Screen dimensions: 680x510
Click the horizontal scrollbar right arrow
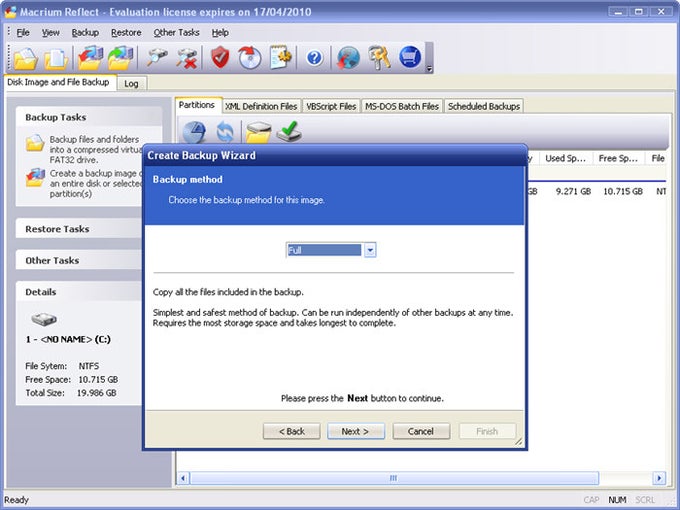(659, 478)
